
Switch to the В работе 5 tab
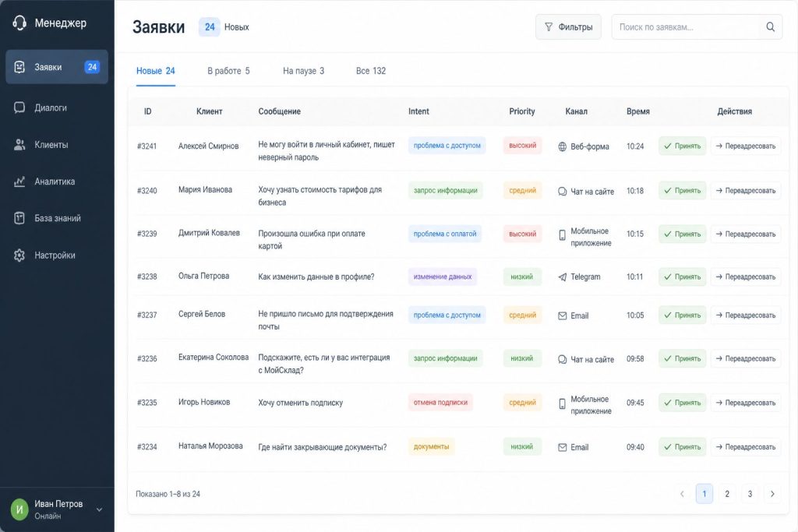(x=228, y=71)
